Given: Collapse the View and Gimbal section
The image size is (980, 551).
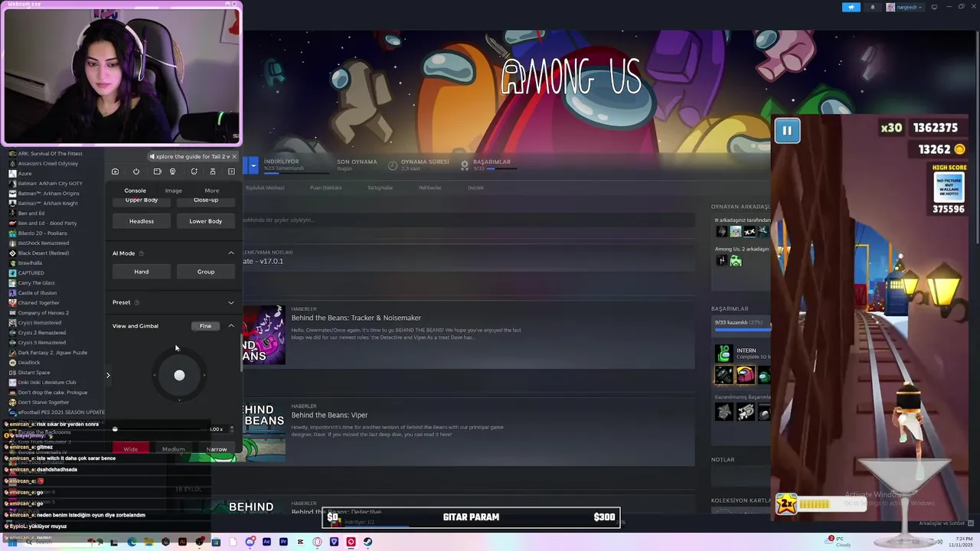Looking at the screenshot, I should [x=231, y=326].
